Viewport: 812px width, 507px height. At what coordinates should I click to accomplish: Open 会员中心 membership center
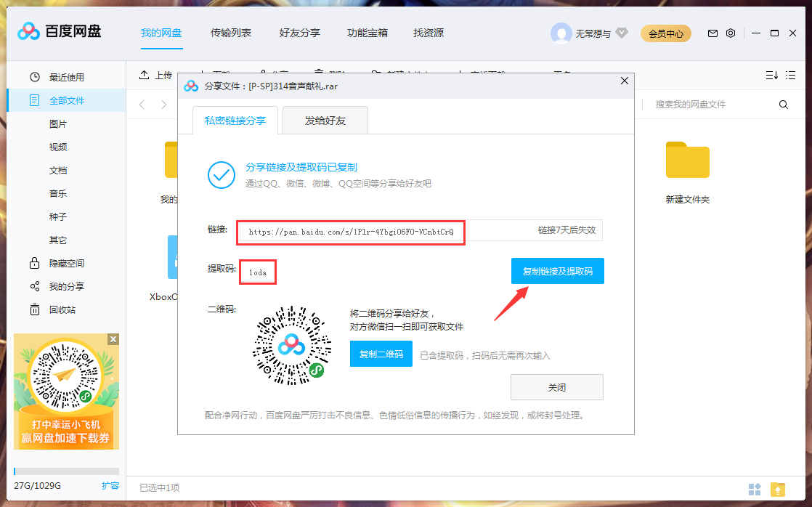(665, 33)
